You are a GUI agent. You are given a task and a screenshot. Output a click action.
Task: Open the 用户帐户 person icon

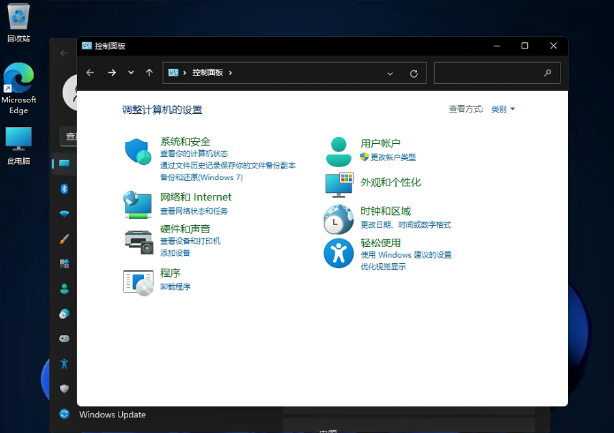click(x=339, y=152)
